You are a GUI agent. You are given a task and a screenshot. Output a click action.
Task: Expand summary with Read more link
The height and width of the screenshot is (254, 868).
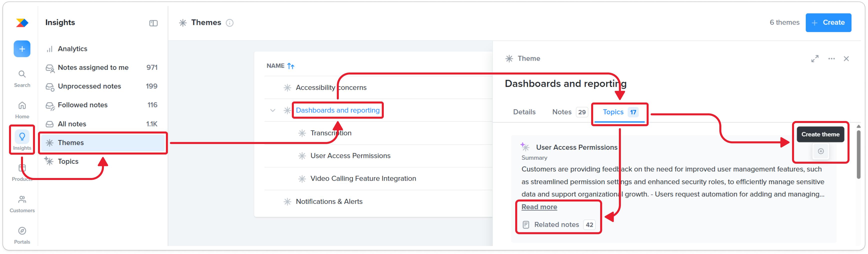click(x=539, y=207)
